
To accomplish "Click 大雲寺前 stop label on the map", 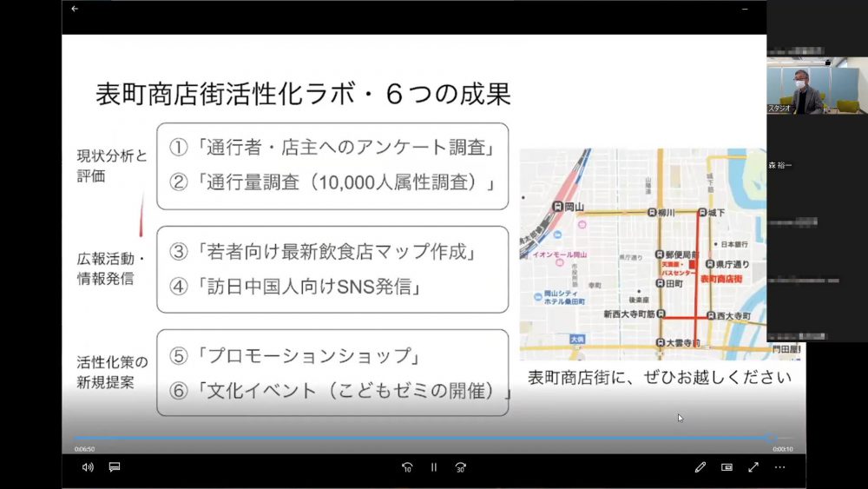I will 682,343.
